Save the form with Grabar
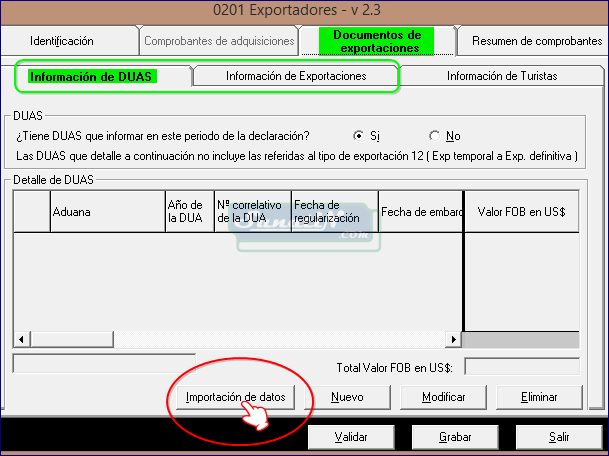The width and height of the screenshot is (609, 456). 455,437
